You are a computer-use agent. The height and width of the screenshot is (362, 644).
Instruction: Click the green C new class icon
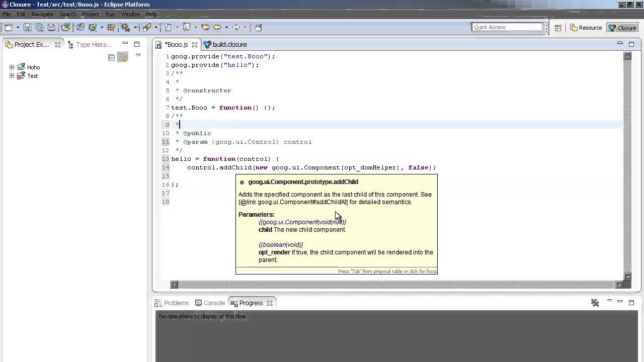(93, 28)
